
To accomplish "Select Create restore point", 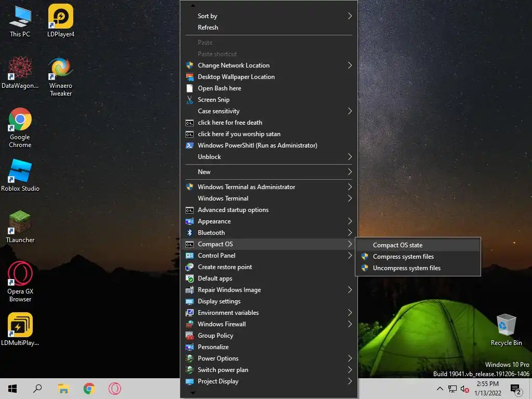I will 269,267.
